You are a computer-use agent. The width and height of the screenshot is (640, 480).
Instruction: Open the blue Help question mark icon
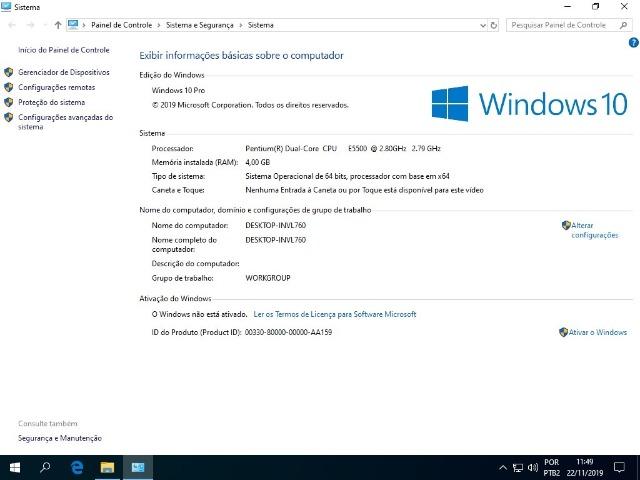pyautogui.click(x=633, y=42)
